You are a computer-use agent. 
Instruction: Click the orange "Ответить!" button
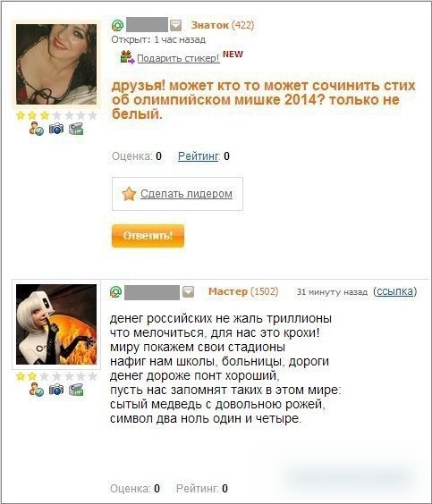coord(148,236)
